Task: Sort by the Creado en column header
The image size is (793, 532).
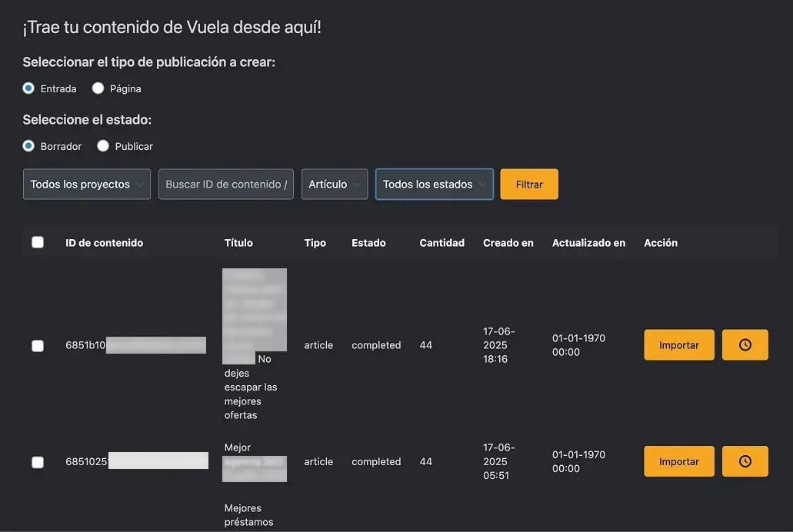Action: [508, 242]
